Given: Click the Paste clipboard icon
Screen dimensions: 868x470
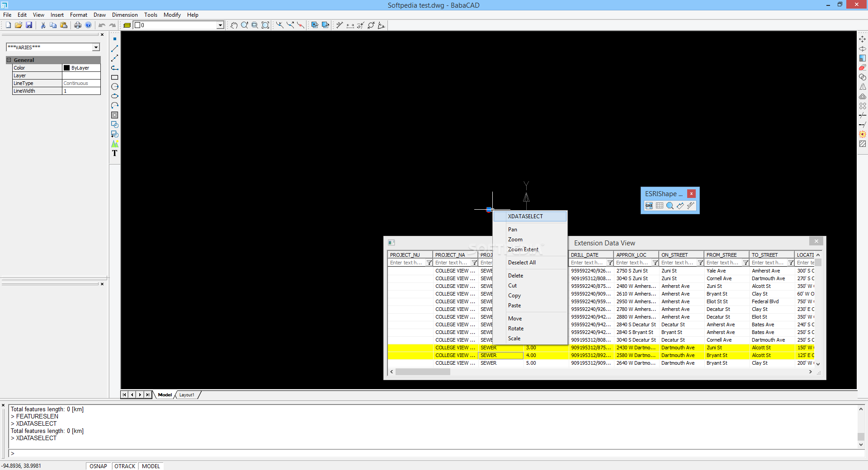Looking at the screenshot, I should pyautogui.click(x=64, y=25).
